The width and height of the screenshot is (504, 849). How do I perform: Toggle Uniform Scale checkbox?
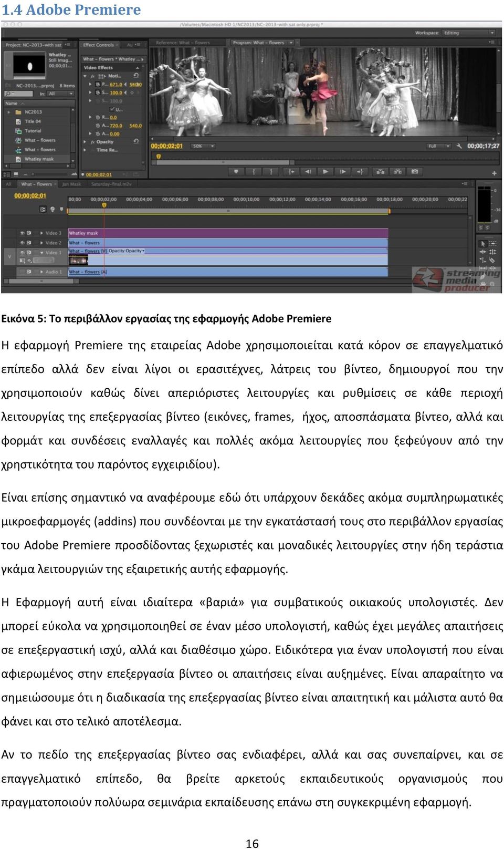coord(112,109)
